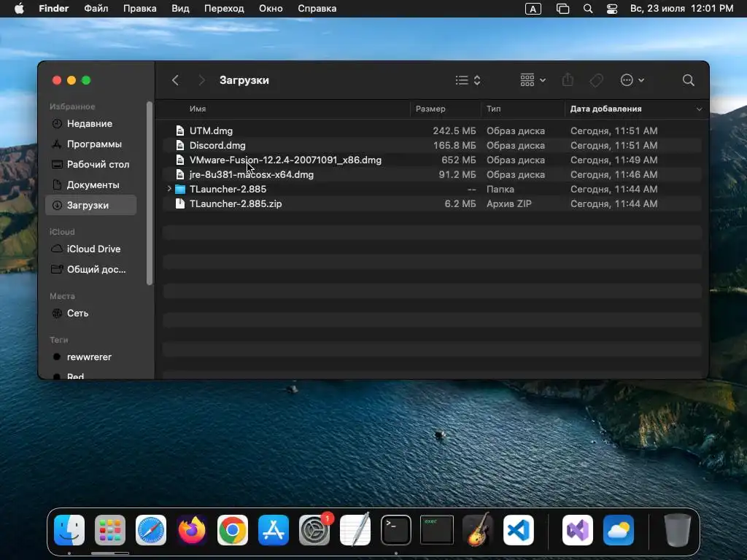Click the keyboard input source indicator
Screen dimensions: 747x560
(533, 9)
